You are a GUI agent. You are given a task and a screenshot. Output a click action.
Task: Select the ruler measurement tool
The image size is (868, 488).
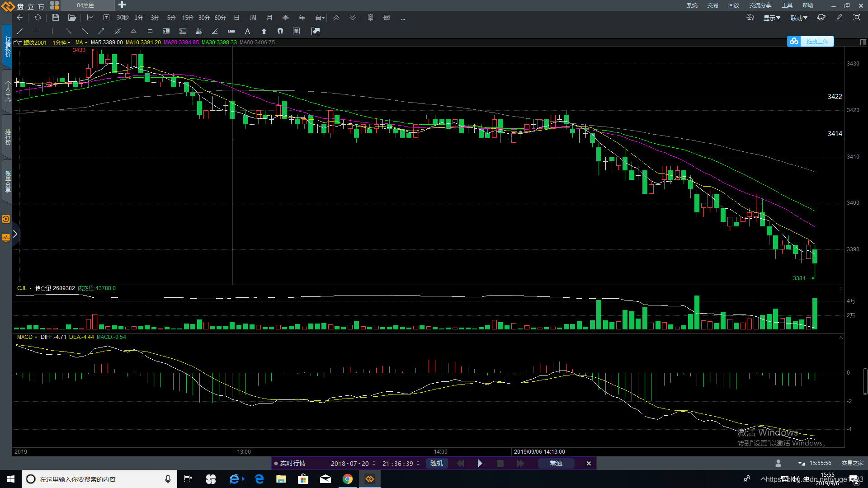[231, 31]
